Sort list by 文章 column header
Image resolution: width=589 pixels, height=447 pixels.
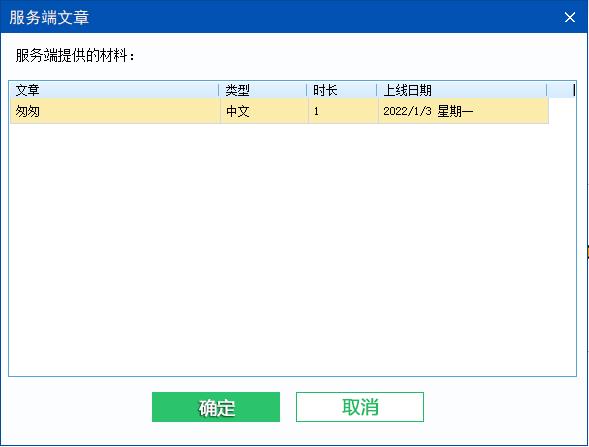click(114, 90)
